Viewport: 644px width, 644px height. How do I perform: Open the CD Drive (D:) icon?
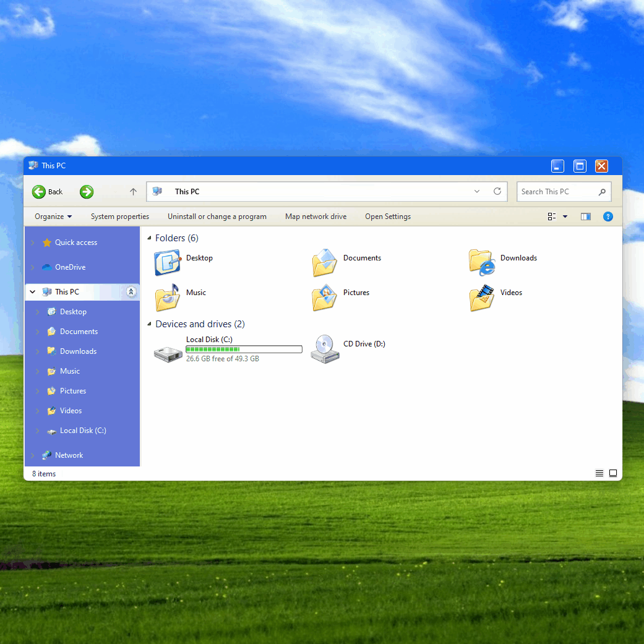325,350
